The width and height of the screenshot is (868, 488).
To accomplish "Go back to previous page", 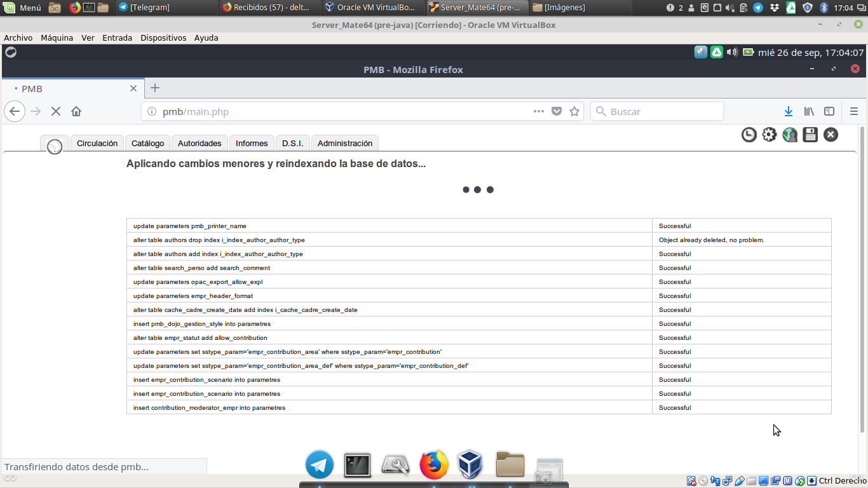I will click(x=15, y=111).
